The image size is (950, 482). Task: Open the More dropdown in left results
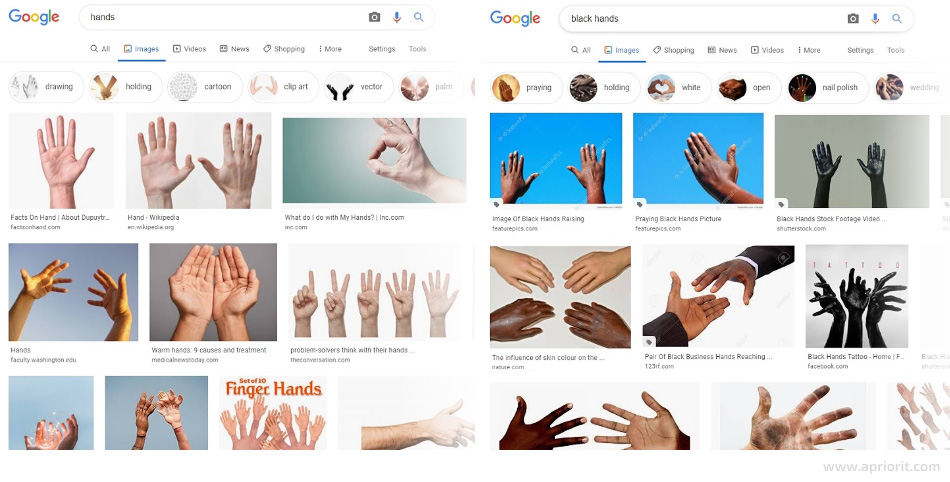(x=330, y=49)
